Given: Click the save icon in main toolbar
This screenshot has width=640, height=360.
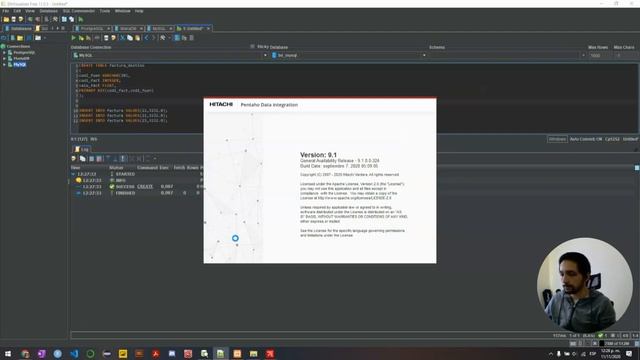Looking at the screenshot, I should tap(13, 19).
